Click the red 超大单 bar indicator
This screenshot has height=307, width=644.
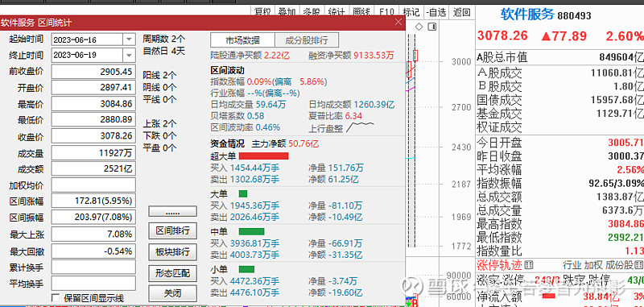coord(264,156)
